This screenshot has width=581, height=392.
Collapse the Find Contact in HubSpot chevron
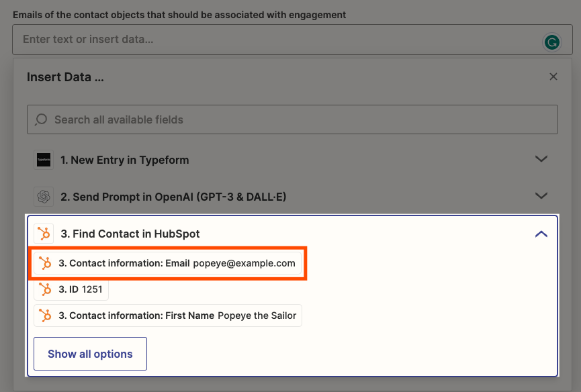click(x=541, y=234)
